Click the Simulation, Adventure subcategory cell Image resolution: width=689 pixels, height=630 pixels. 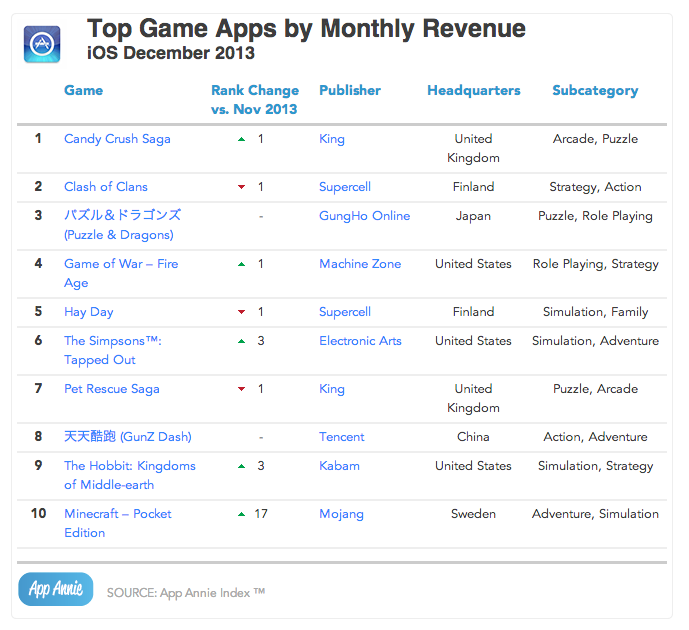[595, 340]
